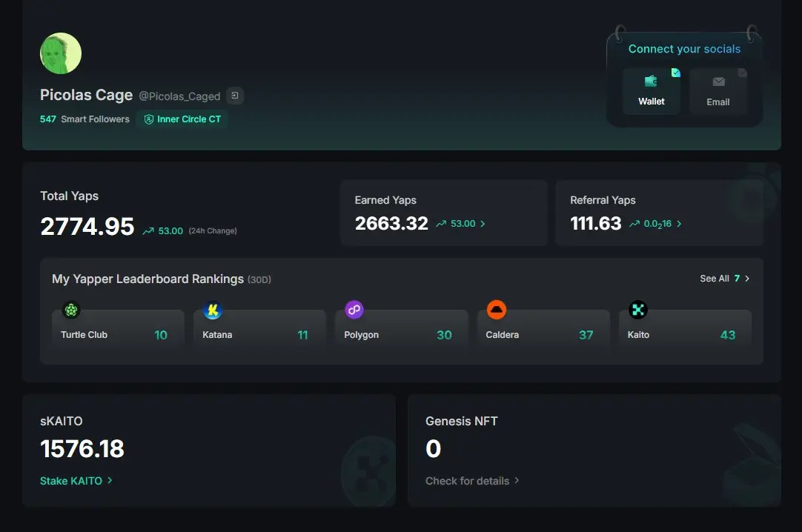Open Caldera ranking card
Screen dimensions: 802x532
[543, 330]
